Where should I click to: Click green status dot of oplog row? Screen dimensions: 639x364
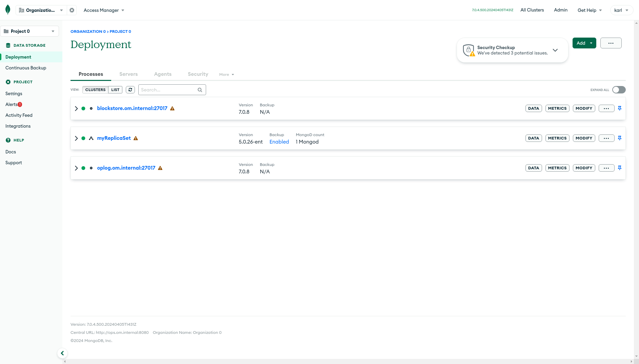click(x=83, y=168)
